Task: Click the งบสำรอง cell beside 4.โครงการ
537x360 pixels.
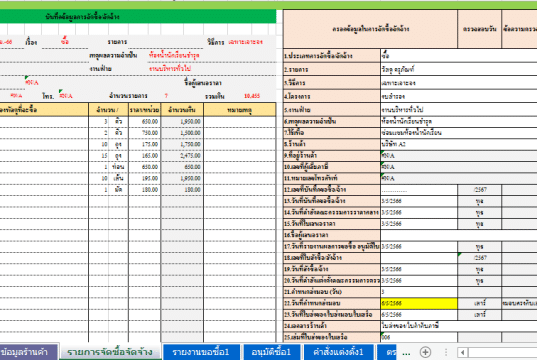Action: click(459, 96)
